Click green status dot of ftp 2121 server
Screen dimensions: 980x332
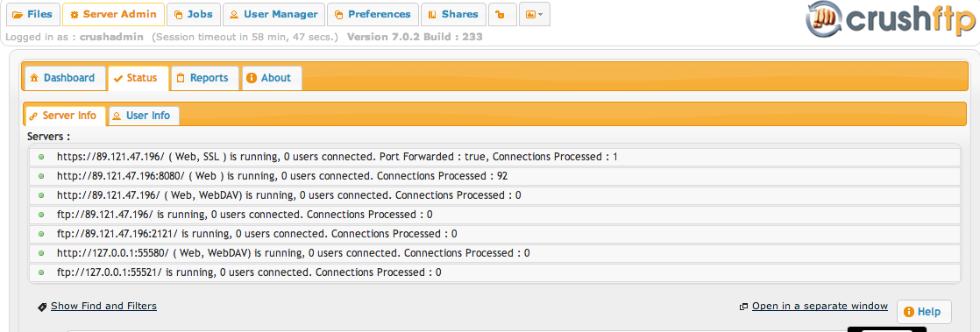tap(41, 234)
